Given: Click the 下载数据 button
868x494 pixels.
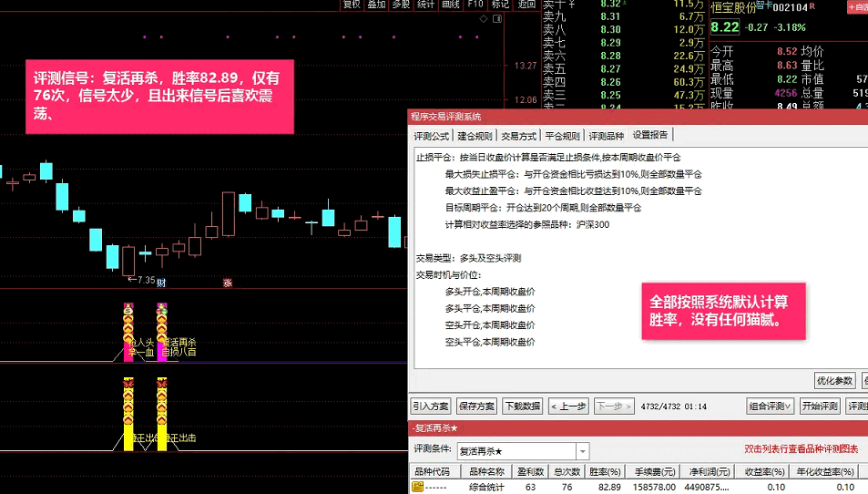Looking at the screenshot, I should 523,406.
